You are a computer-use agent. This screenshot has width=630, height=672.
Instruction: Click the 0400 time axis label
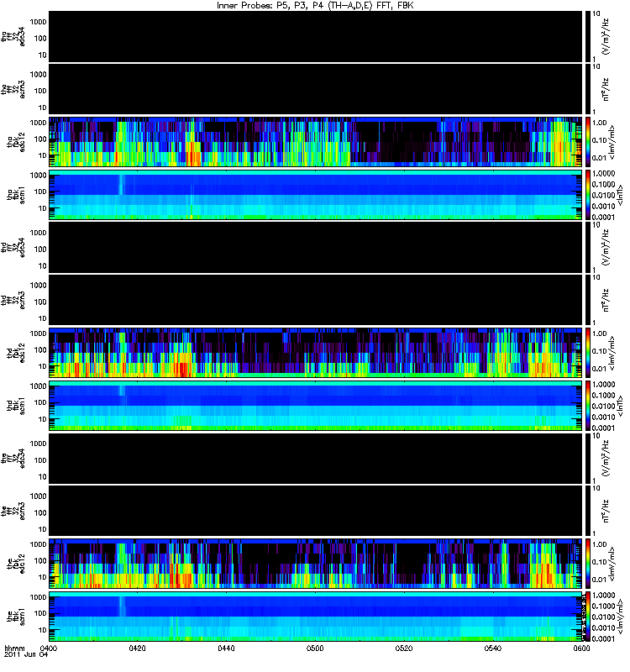point(48,648)
